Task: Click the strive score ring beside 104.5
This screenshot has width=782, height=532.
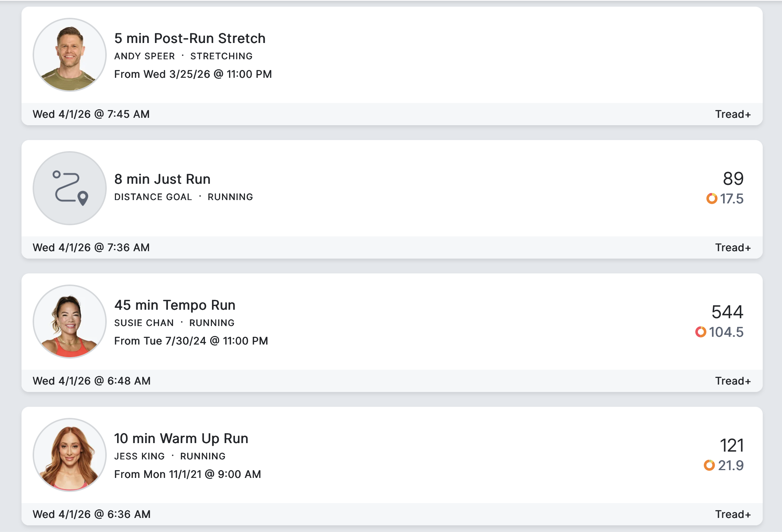Action: click(700, 332)
